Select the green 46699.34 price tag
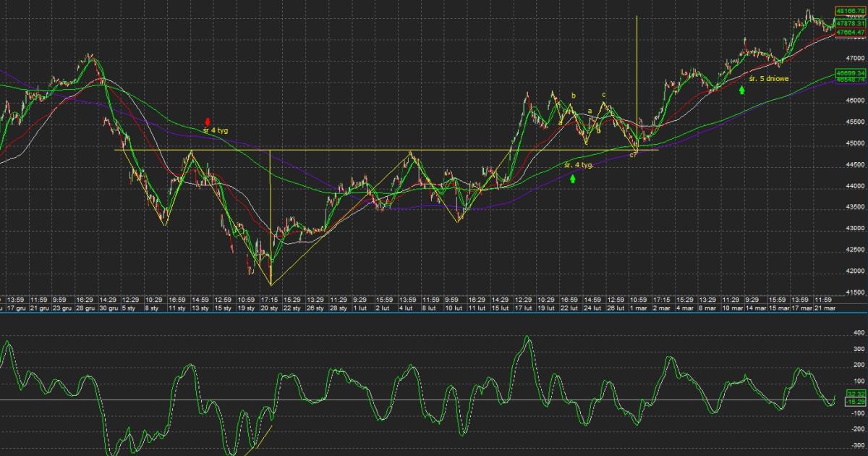Screen dimensions: 868x456 (850, 72)
